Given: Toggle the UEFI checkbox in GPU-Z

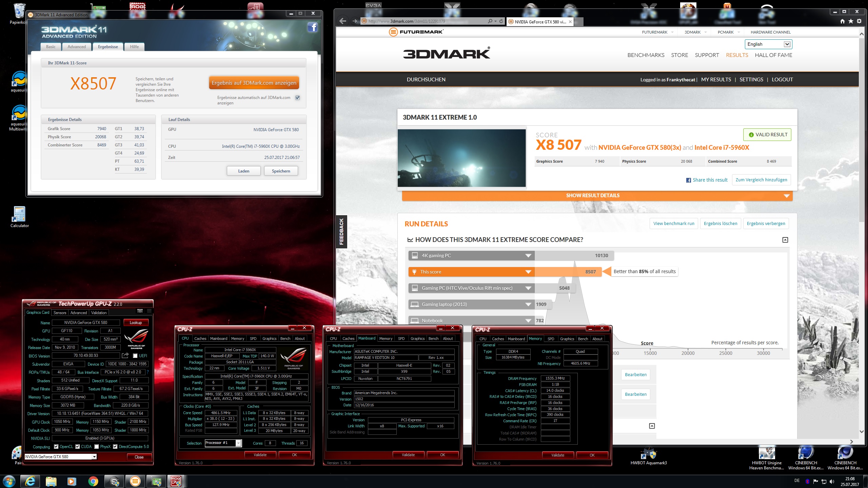Looking at the screenshot, I should tap(135, 356).
